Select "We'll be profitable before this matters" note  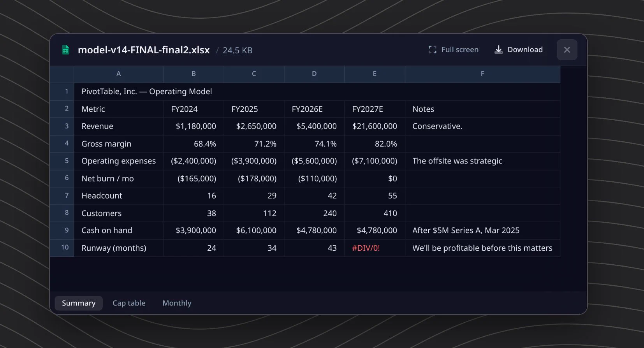(x=482, y=248)
